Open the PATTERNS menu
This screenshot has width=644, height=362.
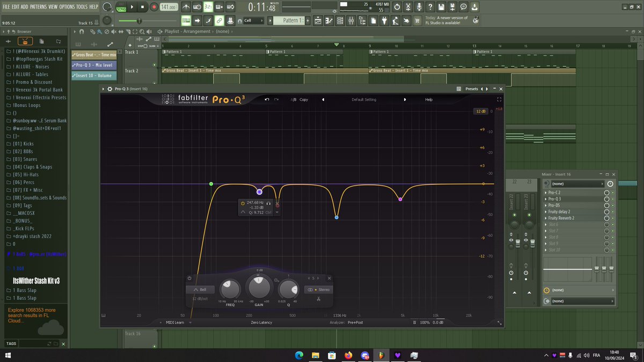point(38,6)
